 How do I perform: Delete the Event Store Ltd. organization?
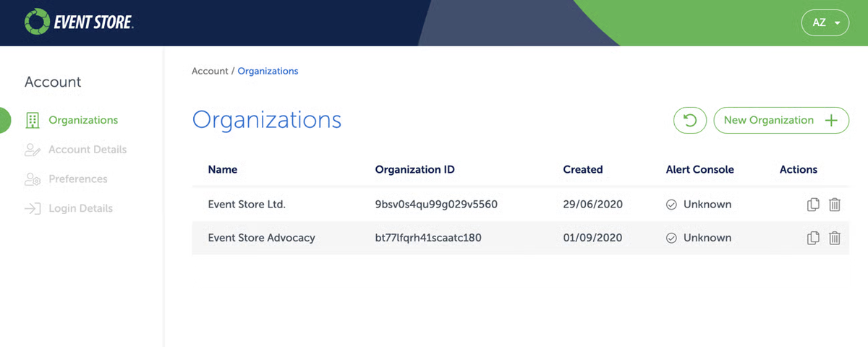pyautogui.click(x=834, y=205)
